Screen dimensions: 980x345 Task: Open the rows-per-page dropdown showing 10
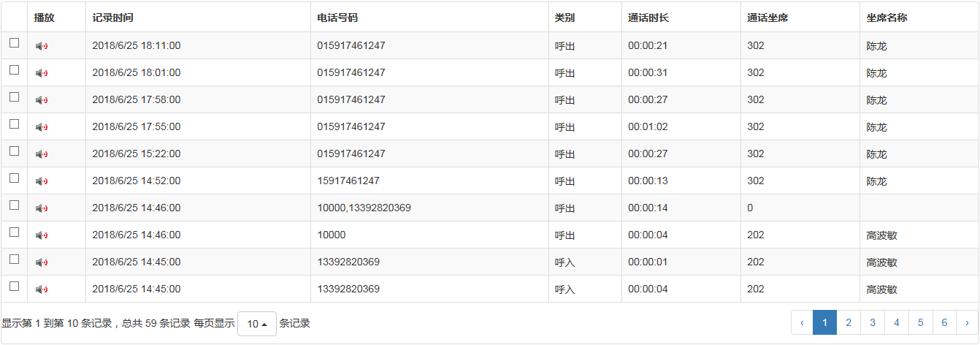256,323
